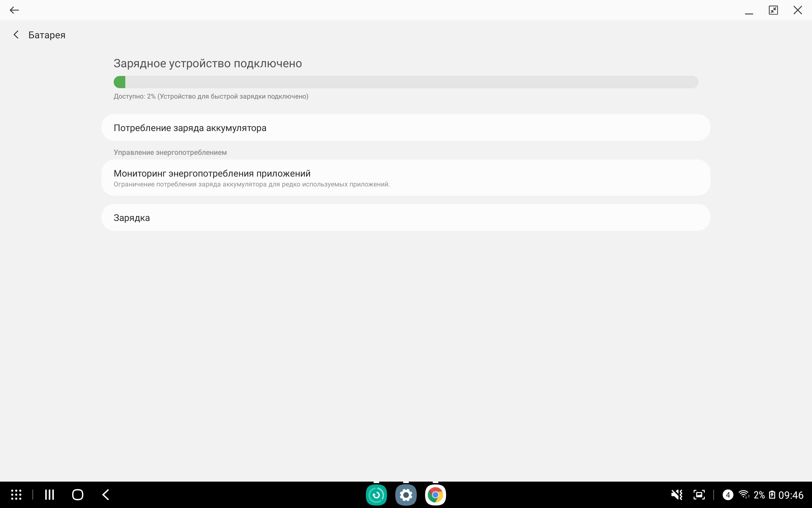Click the Wi-Fi status icon
812x508 pixels.
click(x=744, y=495)
